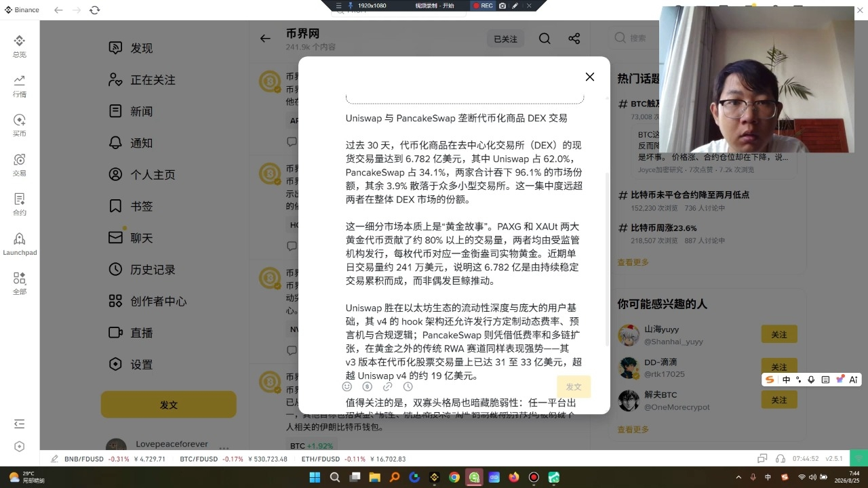The image size is (868, 488).
Task: Open 交易 in the left rail
Action: coord(20,165)
